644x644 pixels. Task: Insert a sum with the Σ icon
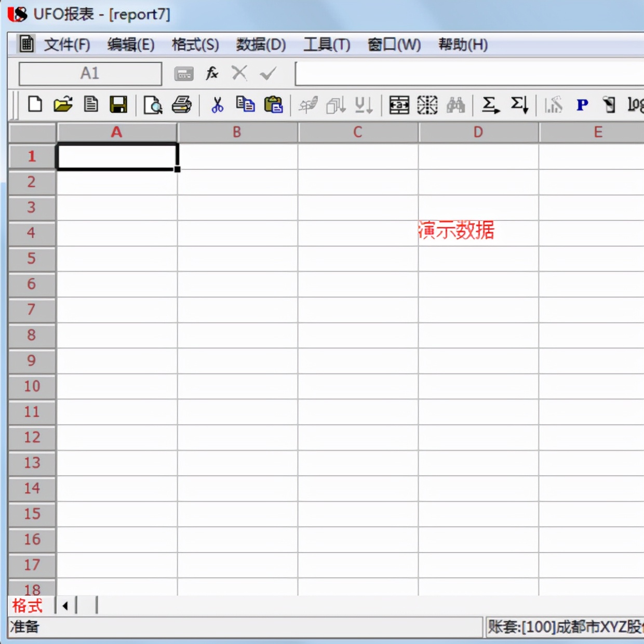click(489, 104)
